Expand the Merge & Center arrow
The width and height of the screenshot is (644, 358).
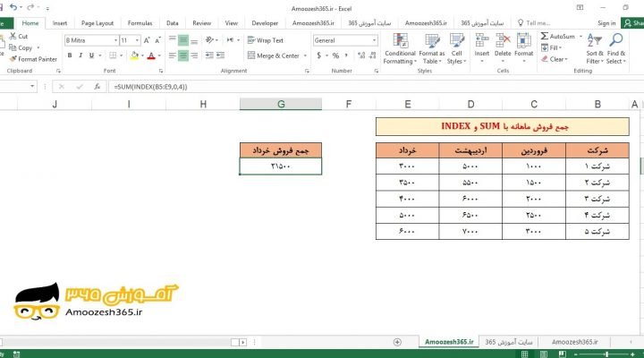coord(305,55)
